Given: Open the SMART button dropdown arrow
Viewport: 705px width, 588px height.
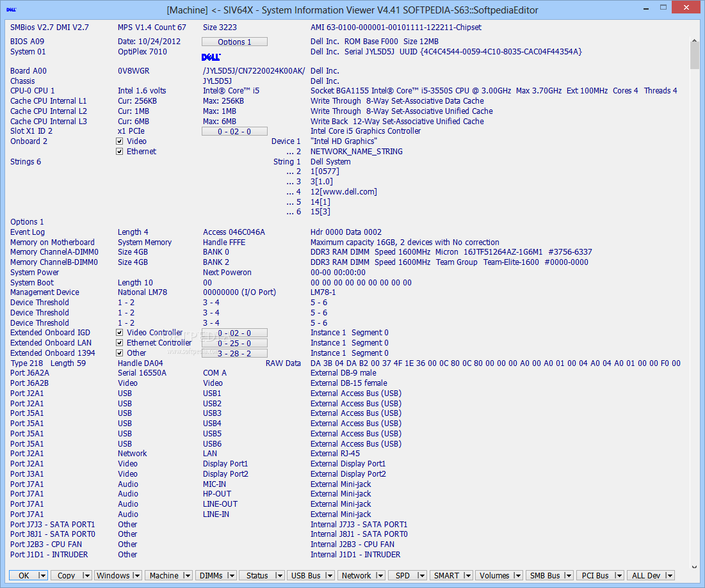Looking at the screenshot, I should pyautogui.click(x=467, y=575).
